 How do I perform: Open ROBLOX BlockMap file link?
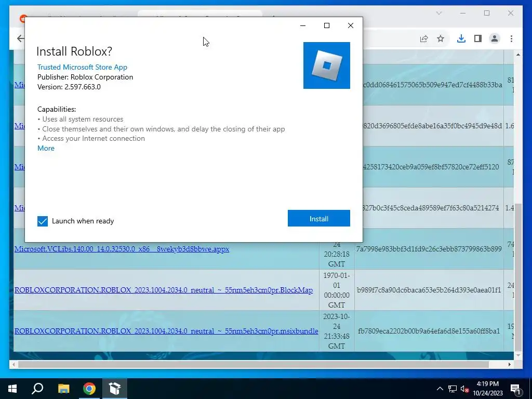(x=164, y=290)
